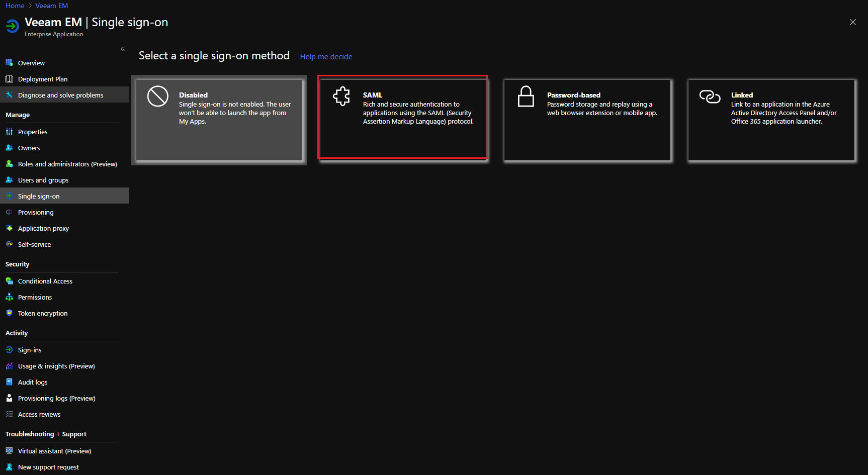This screenshot has width=868, height=475.
Task: Click the Application proxy icon
Action: coord(9,228)
